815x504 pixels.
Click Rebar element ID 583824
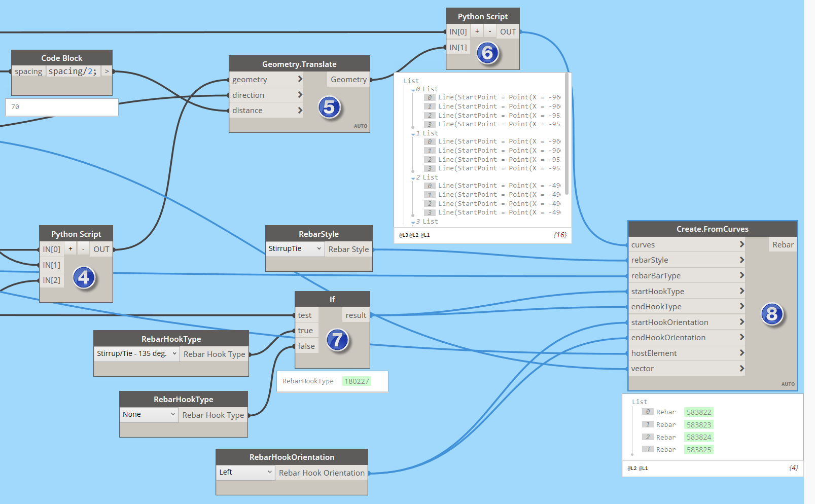(x=698, y=437)
